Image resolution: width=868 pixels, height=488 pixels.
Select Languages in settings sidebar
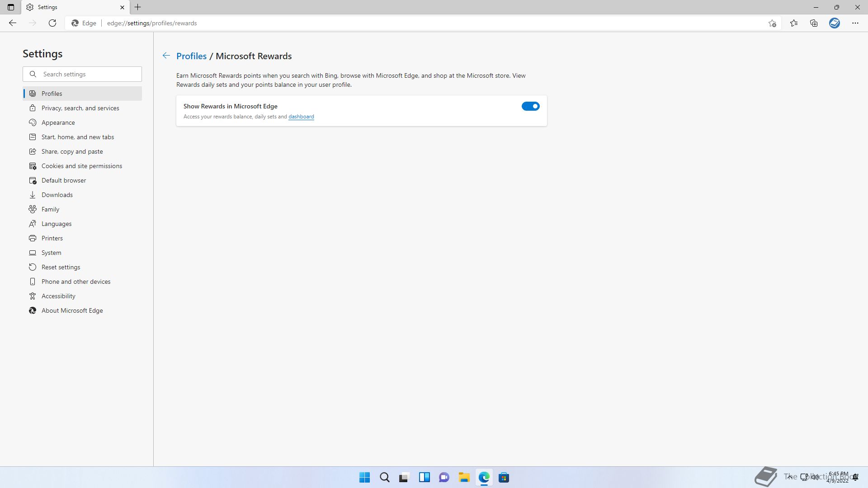click(x=82, y=224)
